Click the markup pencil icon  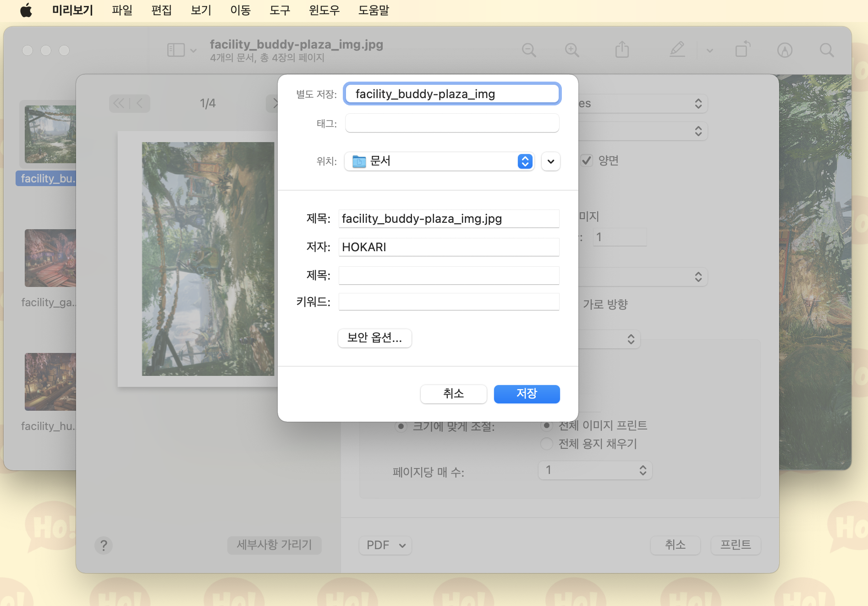(x=677, y=50)
